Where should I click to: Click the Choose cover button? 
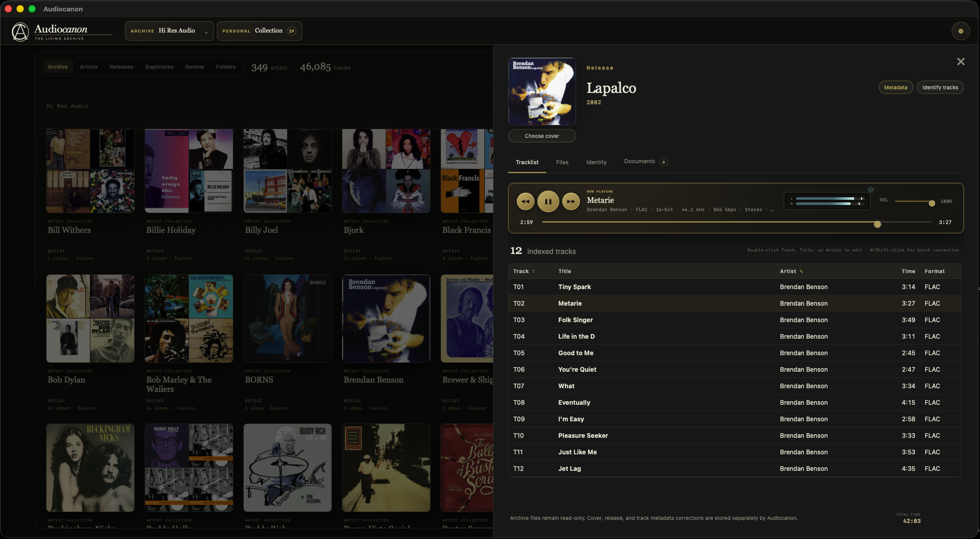542,136
